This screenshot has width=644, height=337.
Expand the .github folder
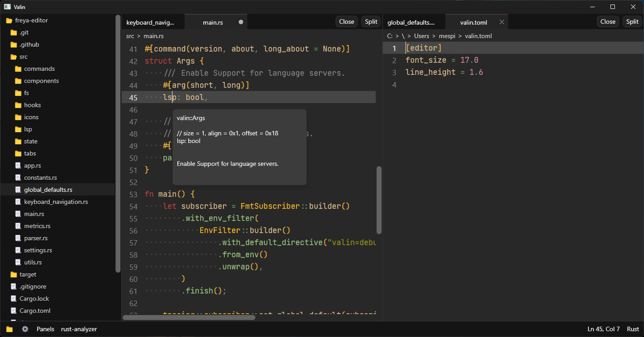(29, 44)
